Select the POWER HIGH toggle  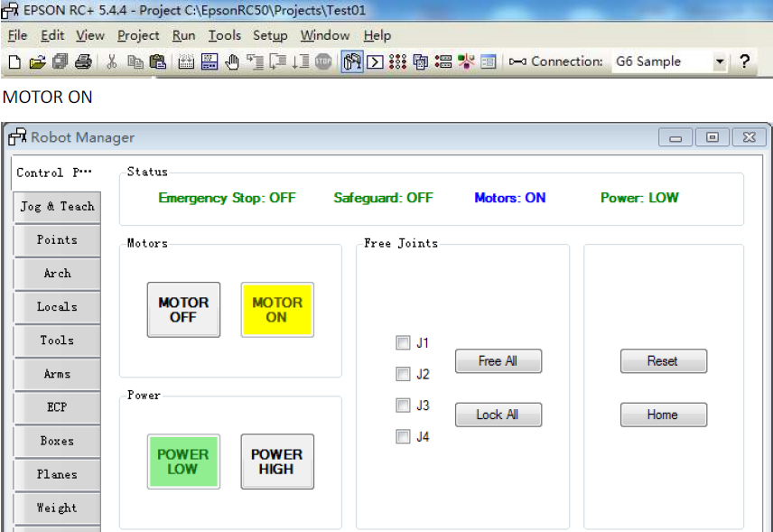(277, 462)
